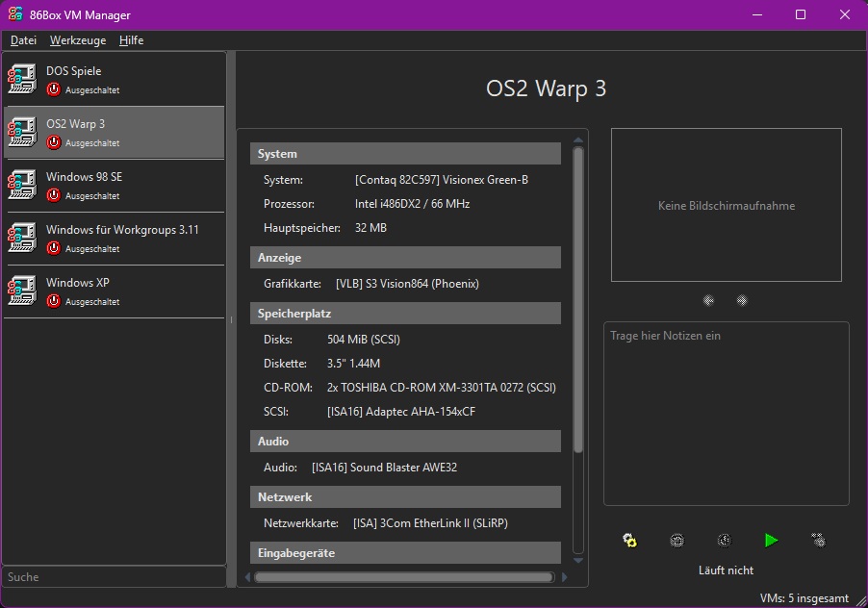Open the Datei menu
This screenshot has width=868, height=608.
pos(23,40)
